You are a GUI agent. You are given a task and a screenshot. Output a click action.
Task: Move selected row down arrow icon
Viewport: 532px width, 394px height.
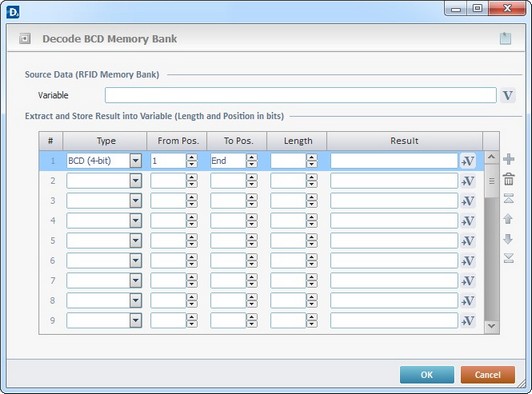(508, 239)
